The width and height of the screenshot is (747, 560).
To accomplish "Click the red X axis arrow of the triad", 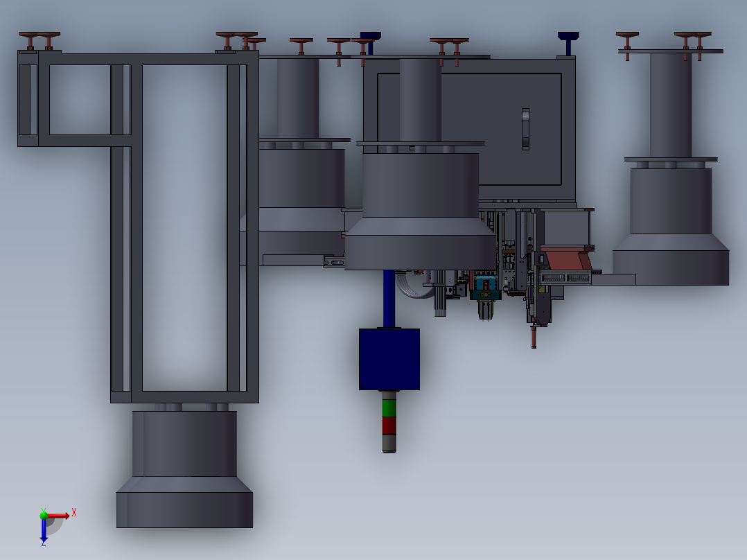I will [58, 516].
